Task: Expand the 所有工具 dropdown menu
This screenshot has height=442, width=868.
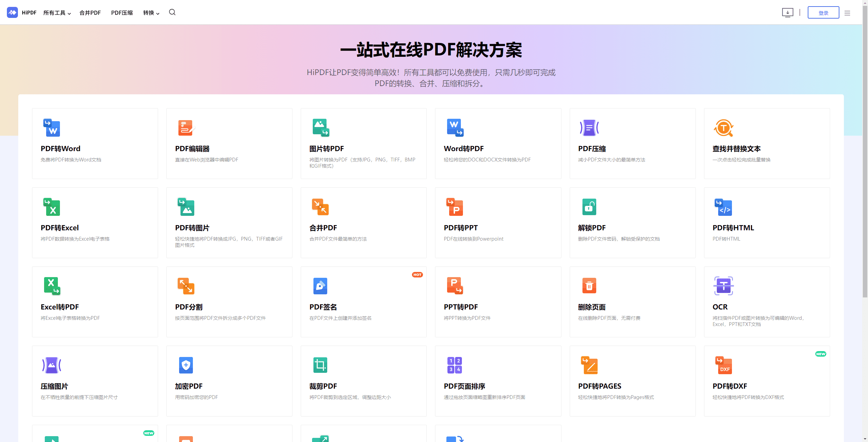Action: pos(57,13)
